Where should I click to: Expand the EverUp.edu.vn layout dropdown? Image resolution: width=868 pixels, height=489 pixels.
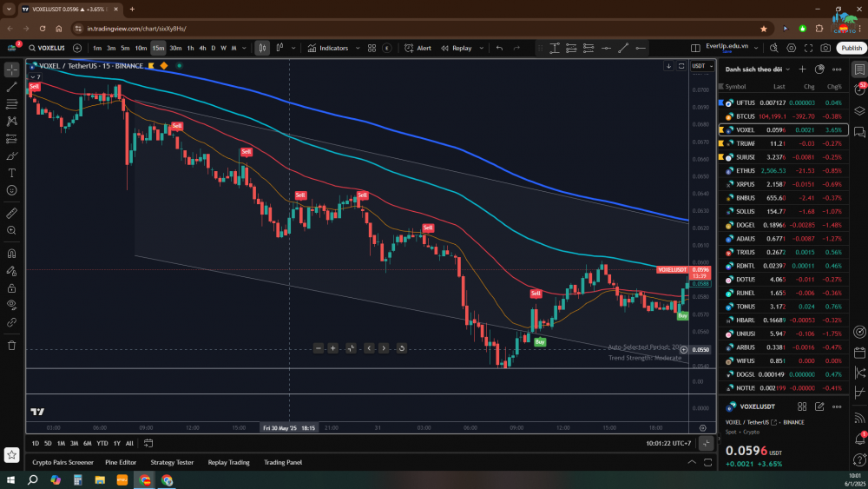click(x=756, y=48)
